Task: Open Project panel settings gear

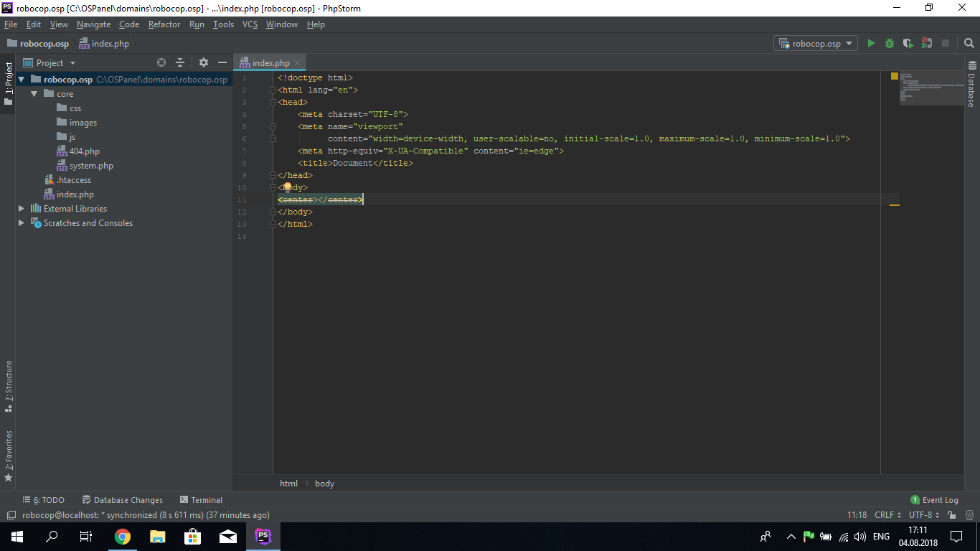Action: pyautogui.click(x=204, y=63)
